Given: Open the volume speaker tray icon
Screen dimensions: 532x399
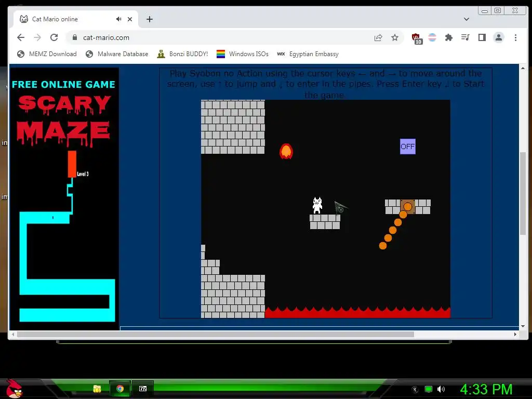Looking at the screenshot, I should [441, 389].
